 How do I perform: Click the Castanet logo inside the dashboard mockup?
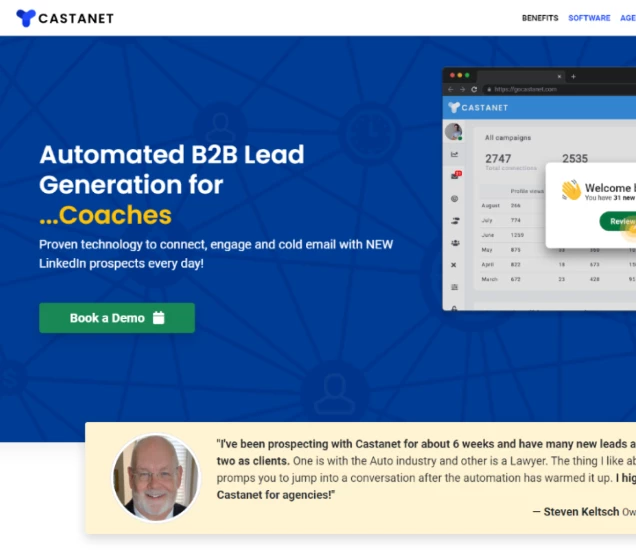click(x=478, y=107)
